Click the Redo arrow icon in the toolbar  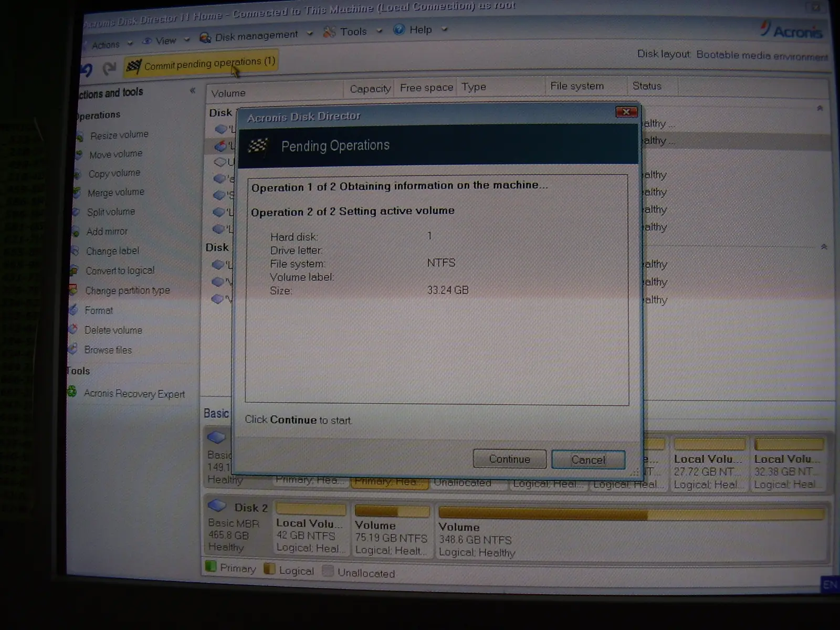point(110,68)
